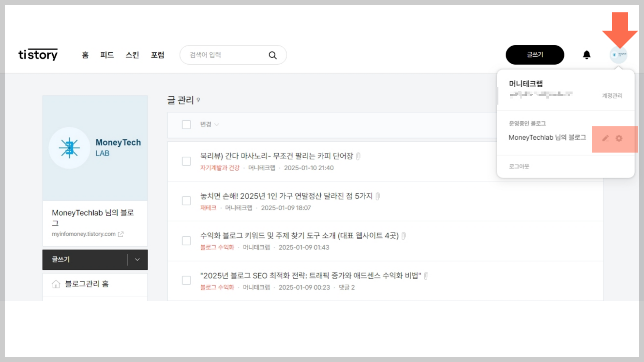Check the 수익화 블로그 키워드 post checkbox

pyautogui.click(x=186, y=241)
